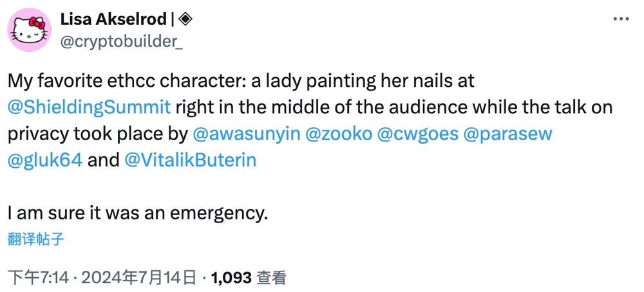644x292 pixels.
Task: Click the @gluk64 mention
Action: pyautogui.click(x=44, y=160)
